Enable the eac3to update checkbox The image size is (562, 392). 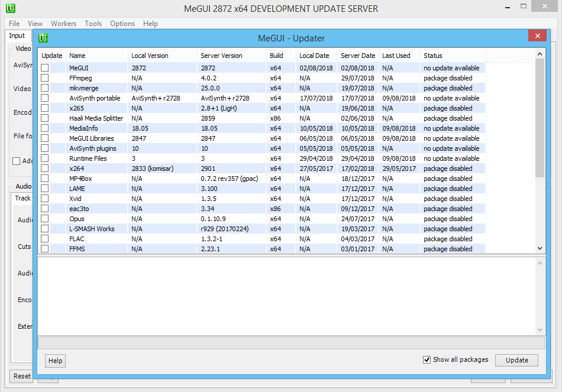click(x=45, y=208)
